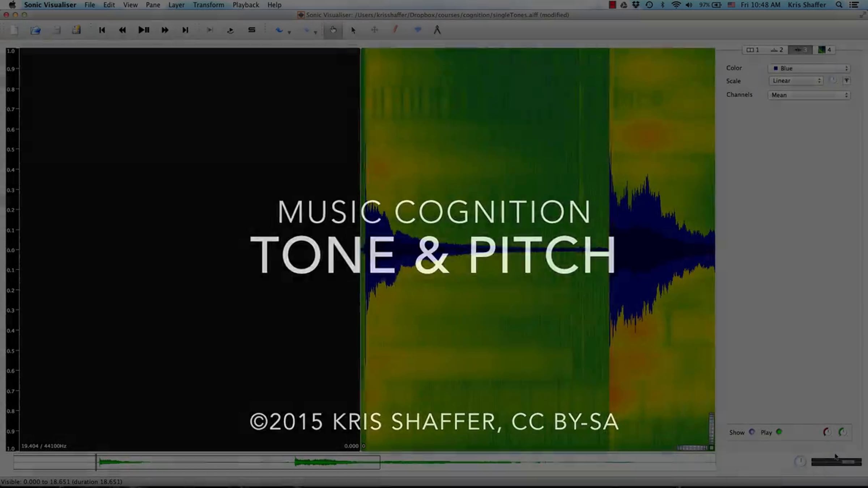Open the Scale dropdown showing Linear
The height and width of the screenshot is (488, 868).
[796, 81]
